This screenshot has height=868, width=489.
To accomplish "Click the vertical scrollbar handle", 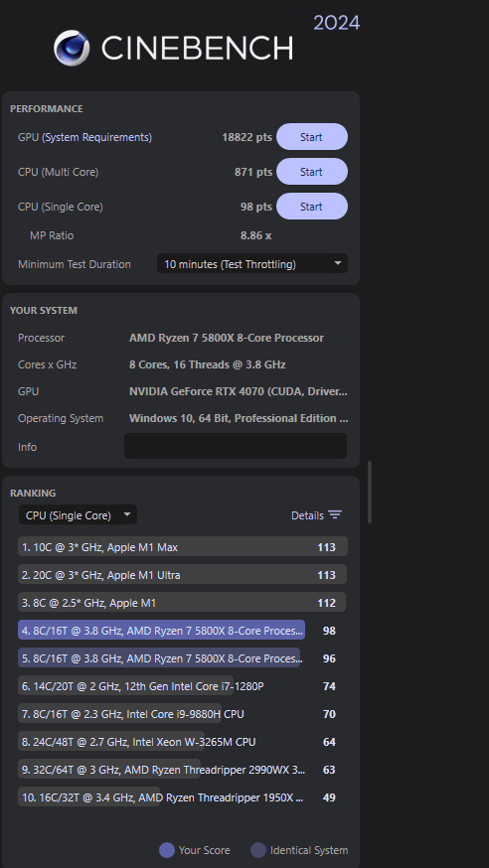I will [x=370, y=493].
